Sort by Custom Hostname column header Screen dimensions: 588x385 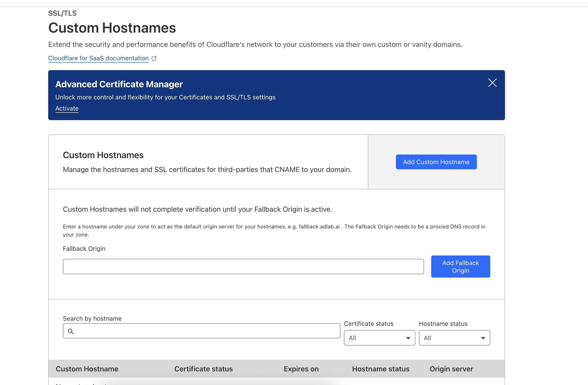(x=87, y=369)
